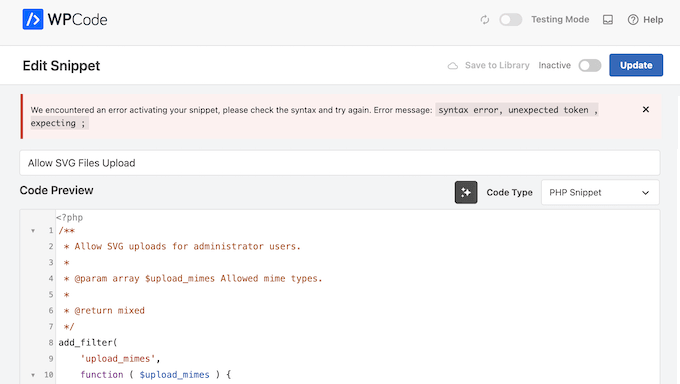The width and height of the screenshot is (680, 384).
Task: Dismiss the syntax error notice
Action: [x=646, y=109]
